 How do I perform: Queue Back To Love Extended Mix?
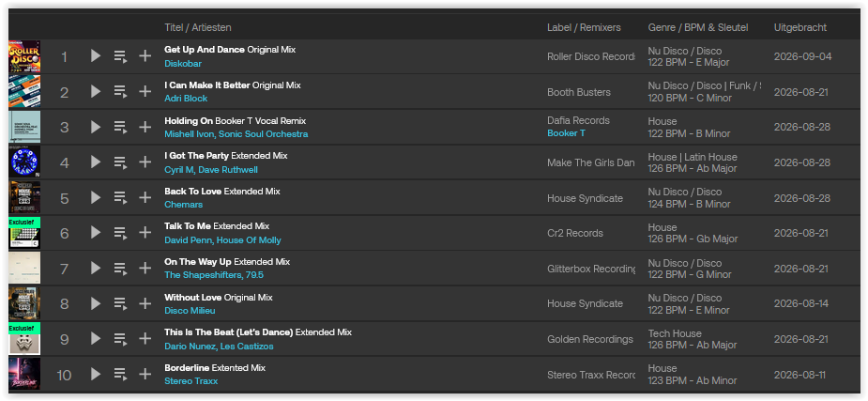[x=121, y=198]
